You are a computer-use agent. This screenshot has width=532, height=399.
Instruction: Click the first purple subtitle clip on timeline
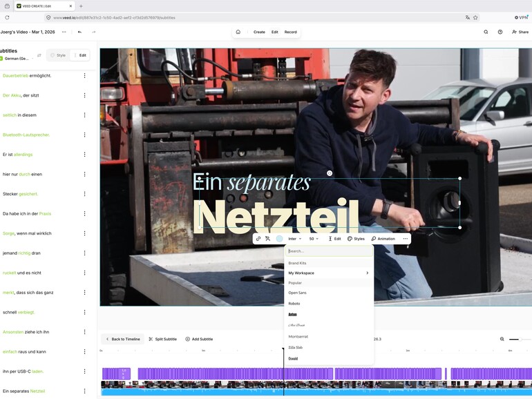(x=116, y=373)
